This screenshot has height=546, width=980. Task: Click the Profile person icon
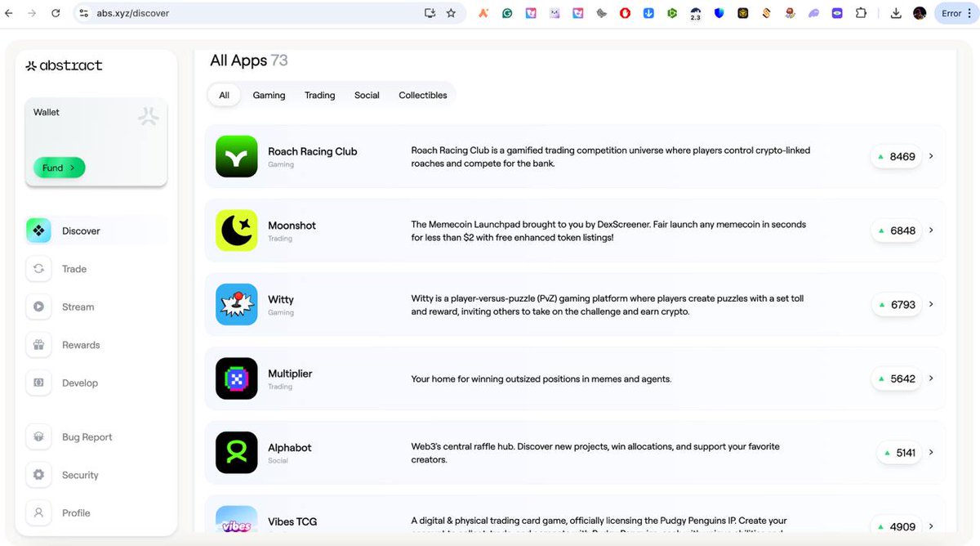38,513
